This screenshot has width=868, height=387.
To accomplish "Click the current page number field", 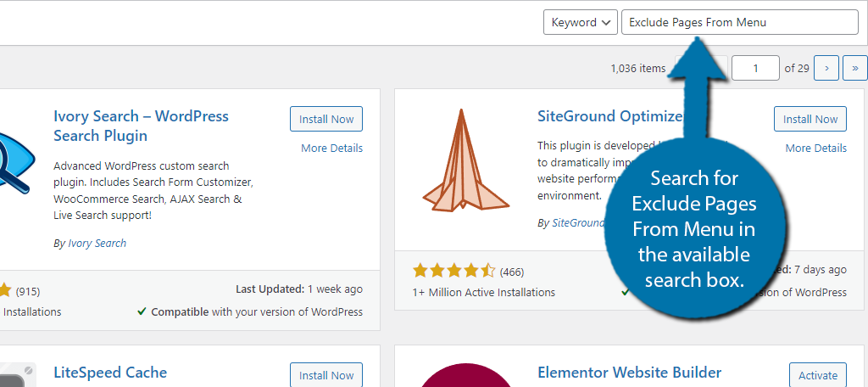I will click(x=755, y=68).
